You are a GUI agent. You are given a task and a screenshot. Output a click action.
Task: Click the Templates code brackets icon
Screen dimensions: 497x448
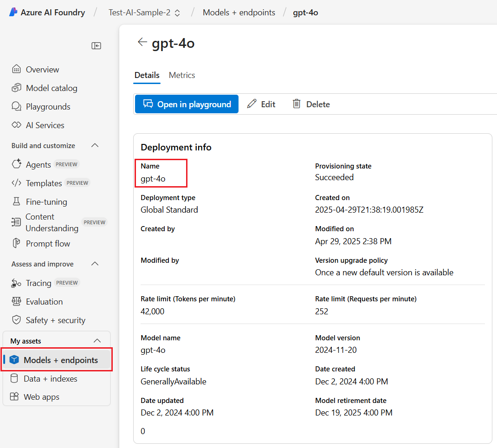click(x=16, y=183)
